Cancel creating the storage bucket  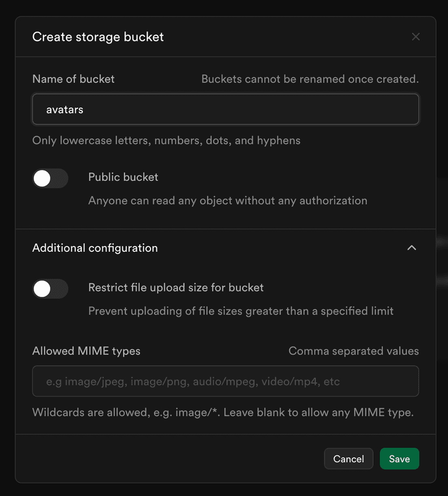tap(348, 459)
